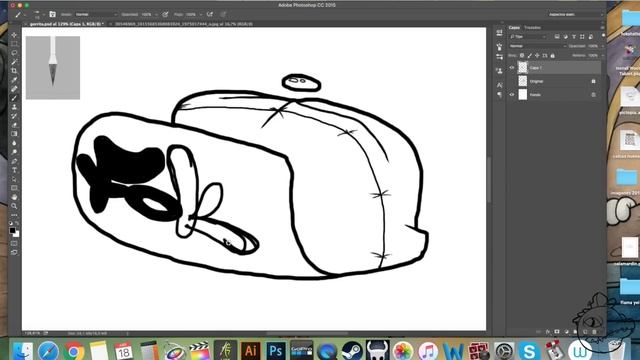This screenshot has width=640, height=360.
Task: Open Google Chrome from the Dock
Action: click(73, 350)
